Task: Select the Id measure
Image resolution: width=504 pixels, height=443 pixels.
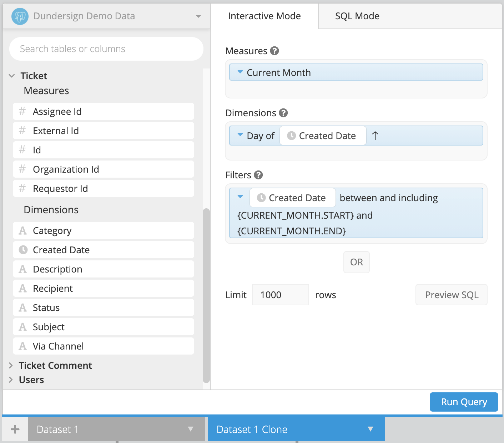Action: [x=104, y=150]
